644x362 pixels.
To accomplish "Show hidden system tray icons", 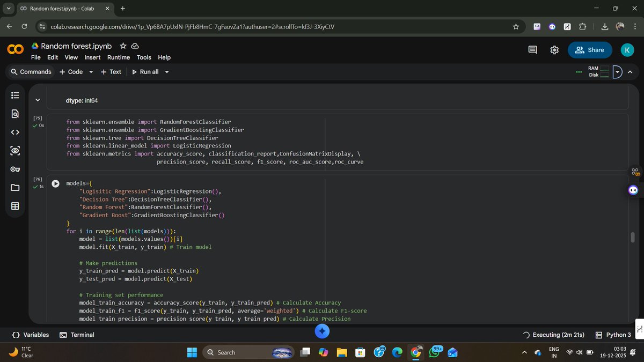I will tap(524, 352).
